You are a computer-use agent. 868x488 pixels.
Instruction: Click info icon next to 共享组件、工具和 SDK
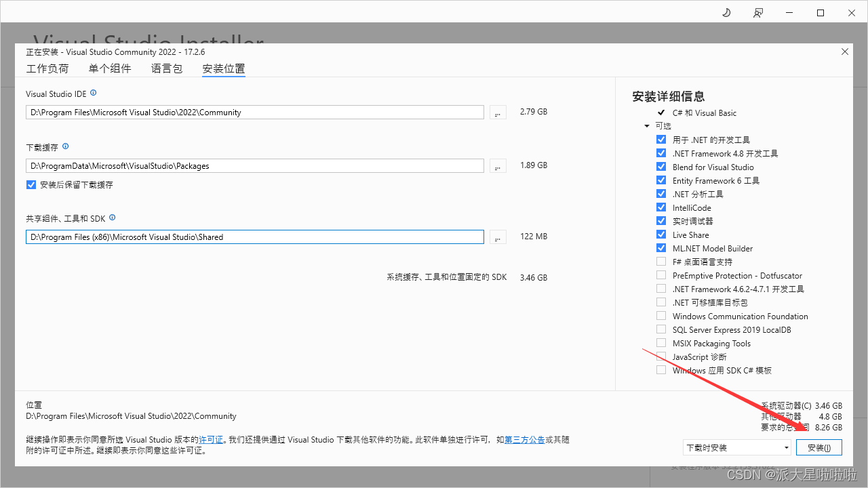click(x=113, y=218)
